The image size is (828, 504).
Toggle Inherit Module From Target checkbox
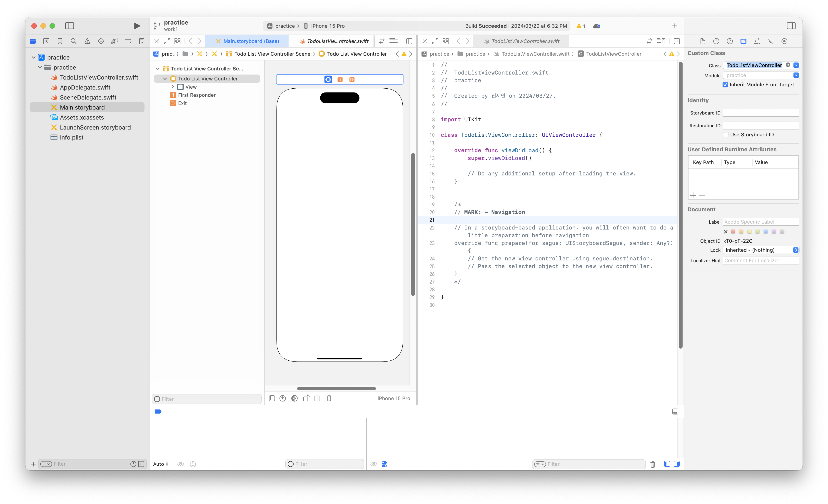[x=725, y=85]
